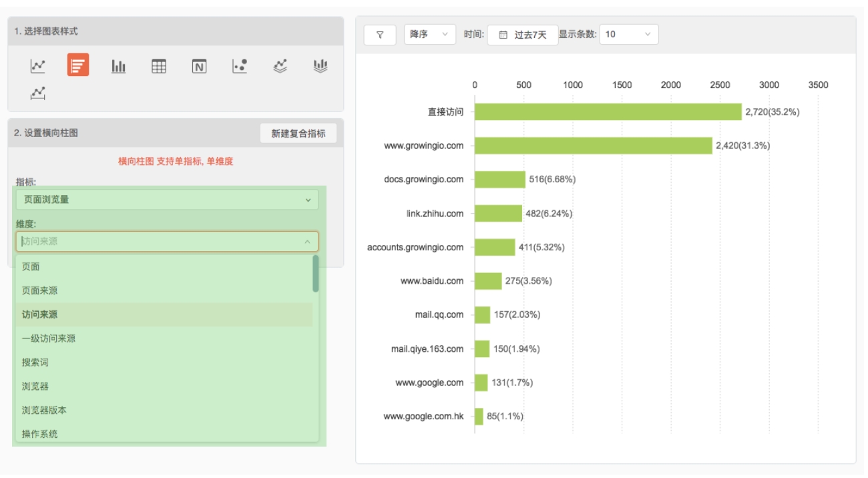The width and height of the screenshot is (868, 478).
Task: Click the 访问来源 dimension search field
Action: click(x=160, y=242)
